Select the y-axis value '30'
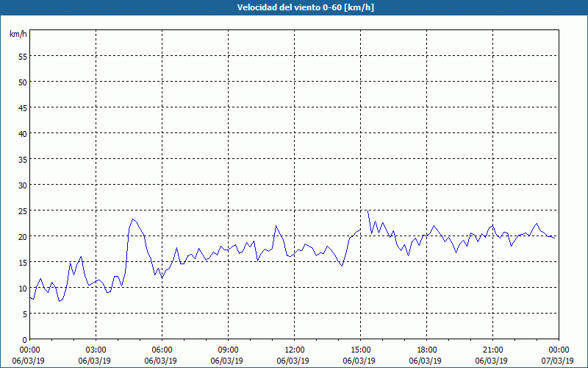 coord(23,185)
